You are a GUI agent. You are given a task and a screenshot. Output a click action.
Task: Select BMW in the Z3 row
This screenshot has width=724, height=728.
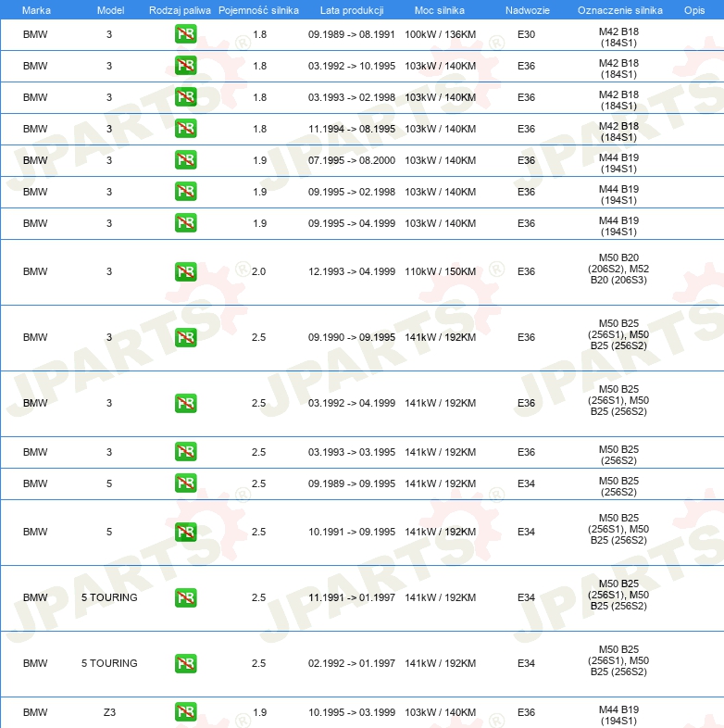[35, 712]
